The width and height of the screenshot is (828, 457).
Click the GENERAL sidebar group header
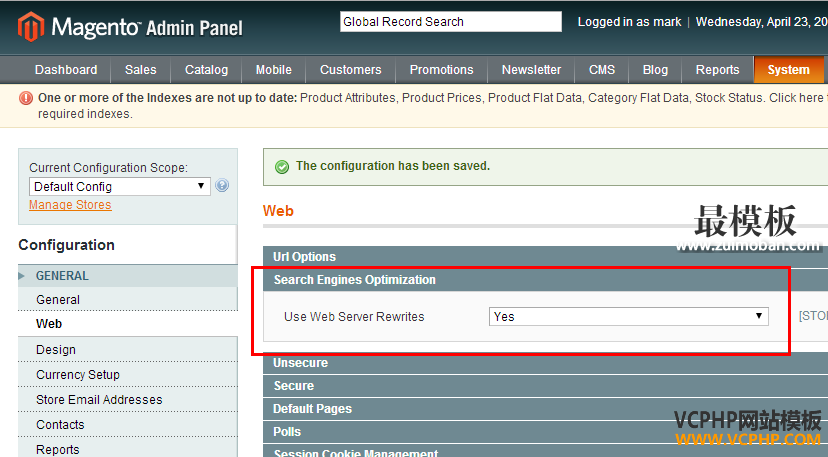pyautogui.click(x=128, y=276)
